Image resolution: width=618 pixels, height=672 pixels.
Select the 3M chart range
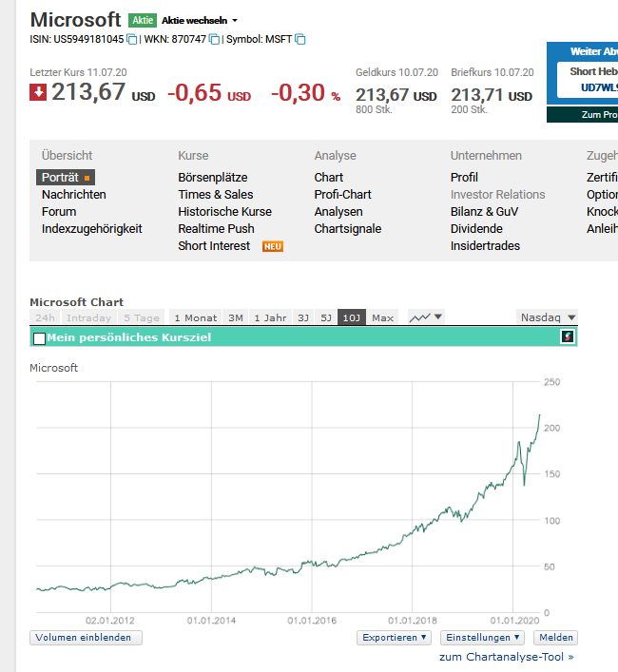coord(235,317)
